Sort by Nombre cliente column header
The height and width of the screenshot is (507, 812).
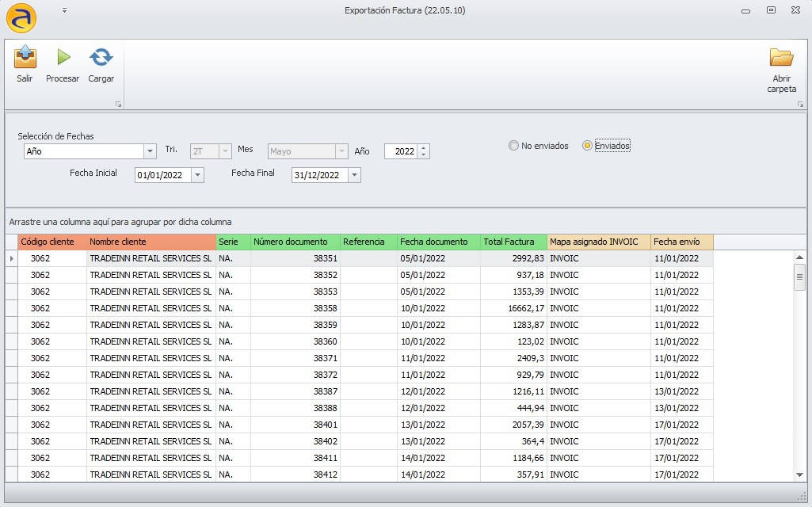(151, 242)
